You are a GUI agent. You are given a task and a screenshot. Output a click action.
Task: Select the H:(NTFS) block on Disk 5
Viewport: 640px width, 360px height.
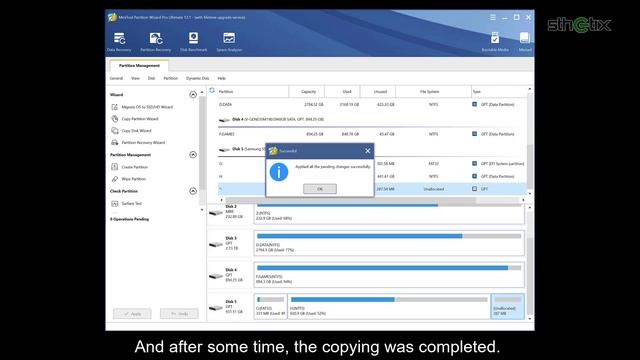click(389, 307)
